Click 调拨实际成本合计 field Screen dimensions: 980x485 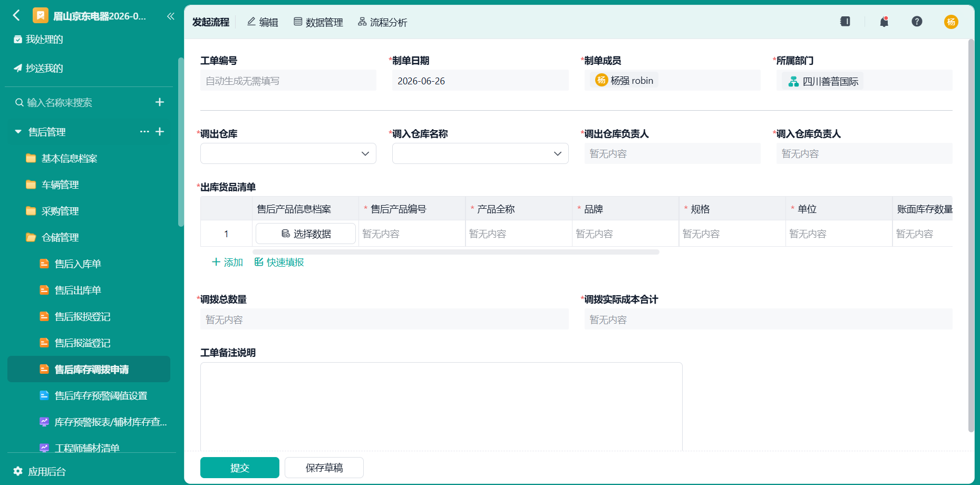click(768, 319)
